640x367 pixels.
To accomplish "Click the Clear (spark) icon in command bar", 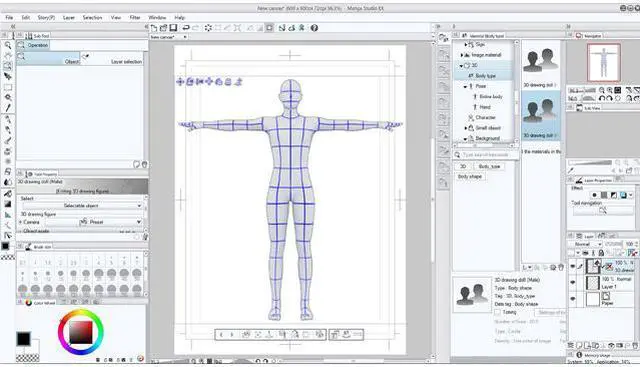I will (208, 28).
